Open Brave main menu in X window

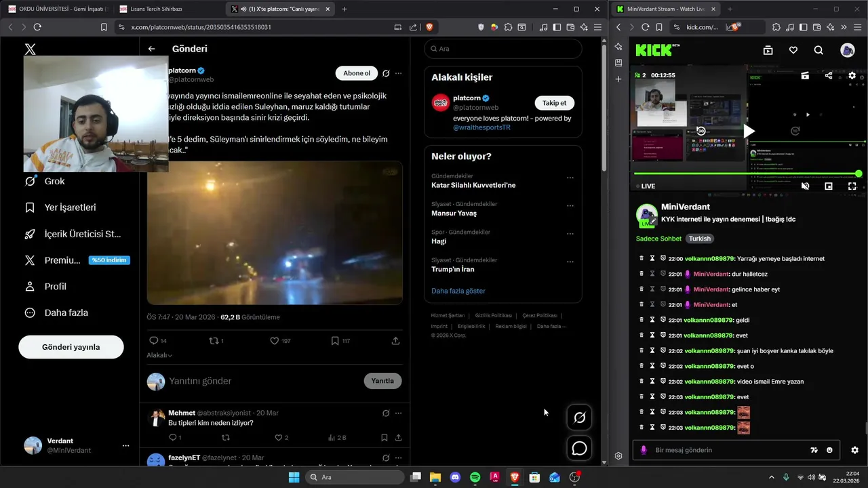click(597, 27)
